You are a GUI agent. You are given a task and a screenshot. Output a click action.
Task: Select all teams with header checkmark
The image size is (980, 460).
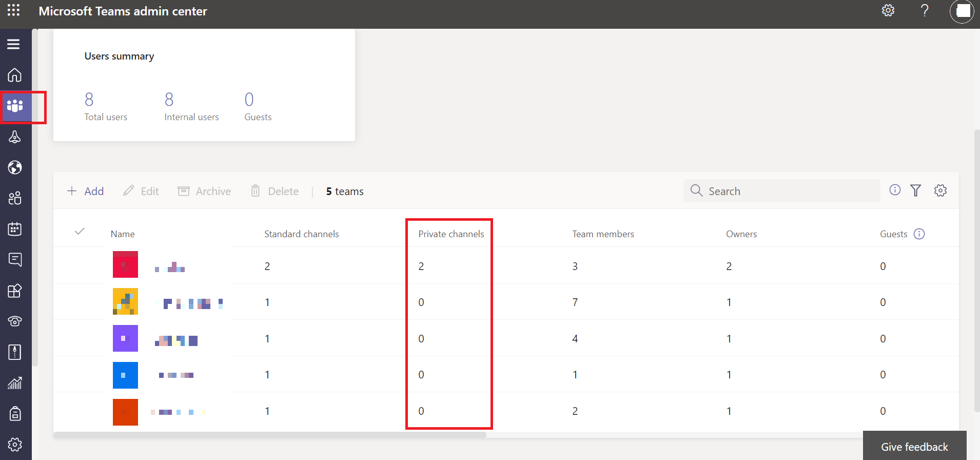[80, 232]
